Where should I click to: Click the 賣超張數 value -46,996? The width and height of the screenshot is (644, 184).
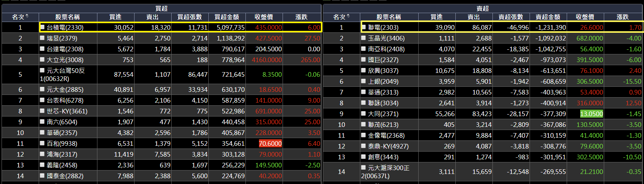[518, 27]
